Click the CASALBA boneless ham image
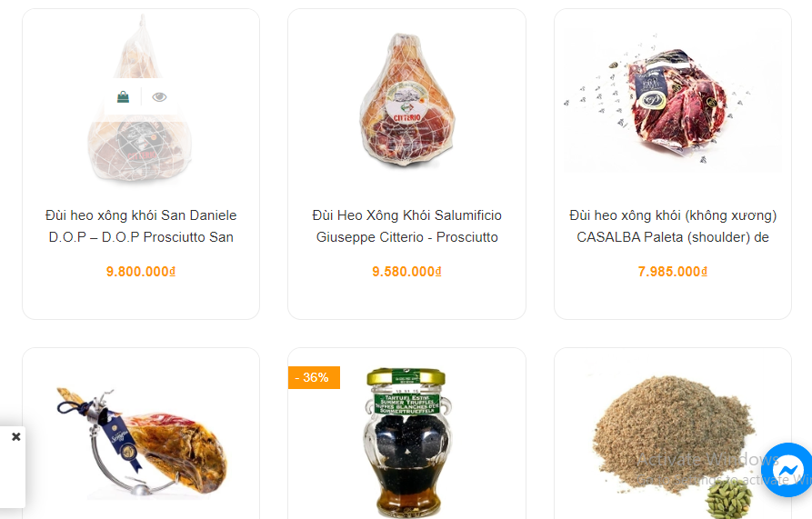 673,101
